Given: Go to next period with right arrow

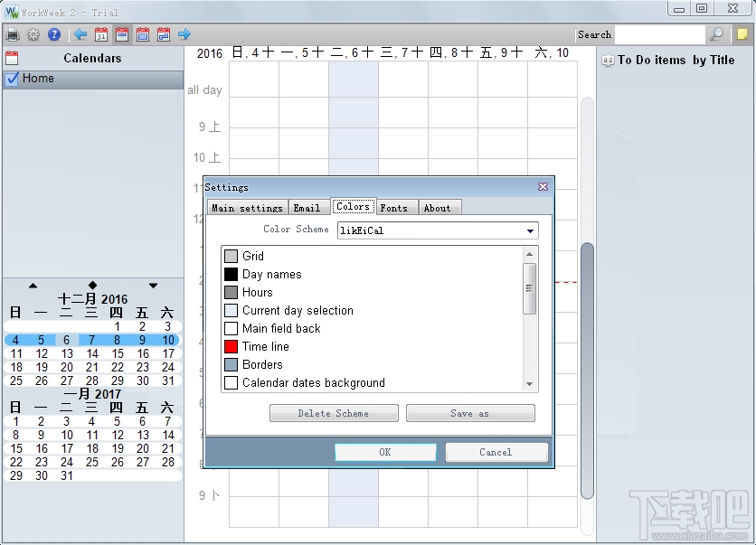Looking at the screenshot, I should (184, 34).
